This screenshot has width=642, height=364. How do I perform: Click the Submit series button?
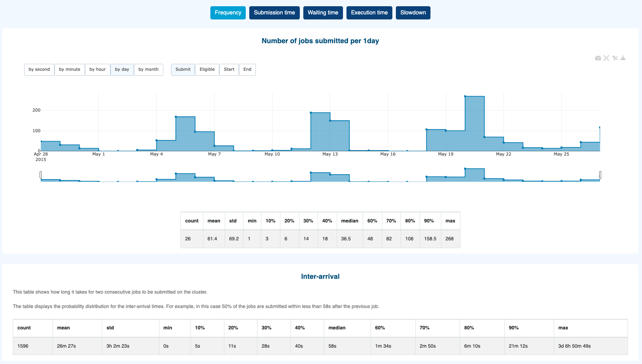tap(183, 70)
